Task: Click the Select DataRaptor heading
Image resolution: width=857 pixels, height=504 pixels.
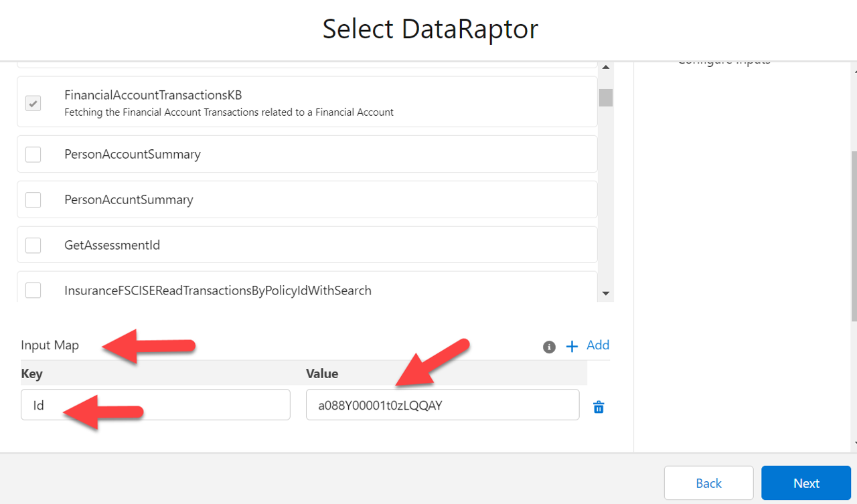Action: pos(431,29)
